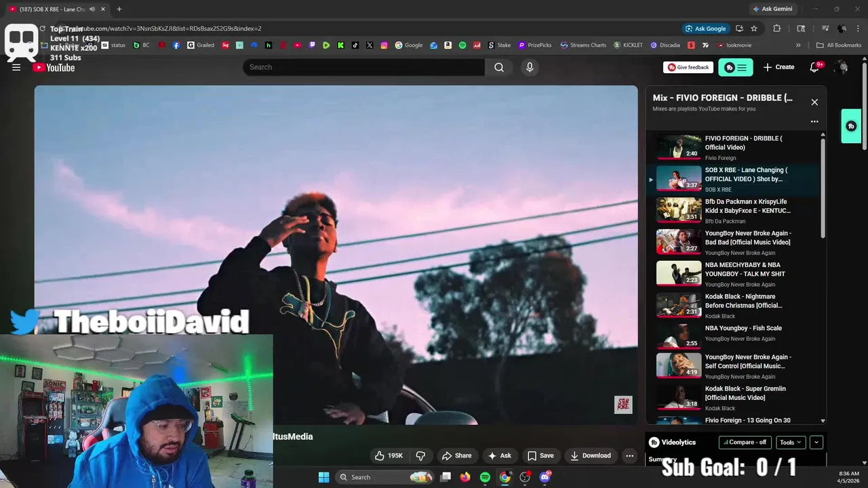Image resolution: width=868 pixels, height=488 pixels.
Task: Click Ask Gemini button
Action: point(772,9)
